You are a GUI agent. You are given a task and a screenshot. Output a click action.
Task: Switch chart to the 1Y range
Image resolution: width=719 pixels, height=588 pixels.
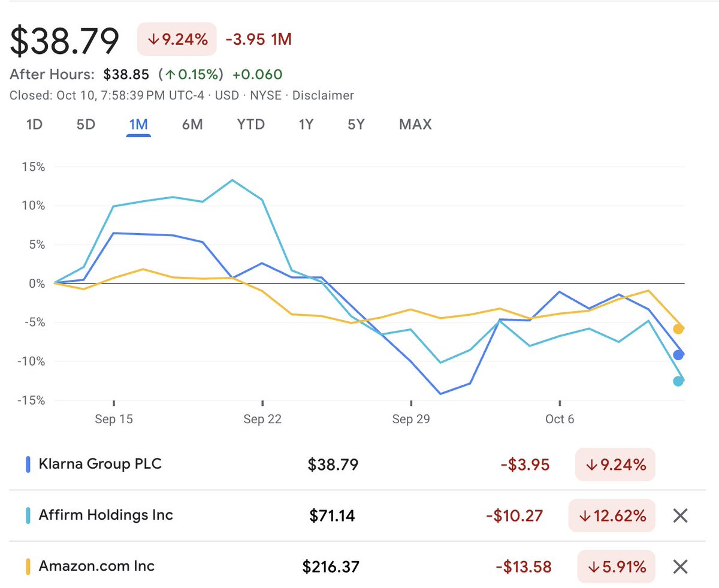click(306, 125)
